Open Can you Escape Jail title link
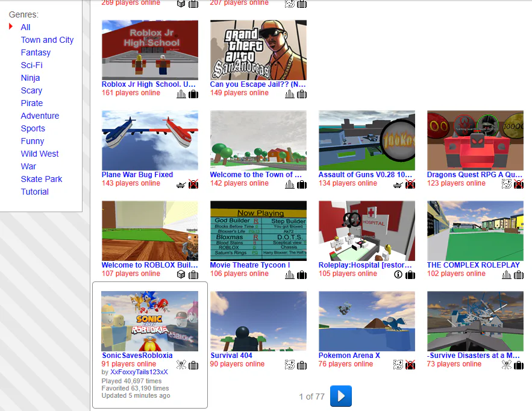Viewport: 532px width, 411px height. (258, 84)
